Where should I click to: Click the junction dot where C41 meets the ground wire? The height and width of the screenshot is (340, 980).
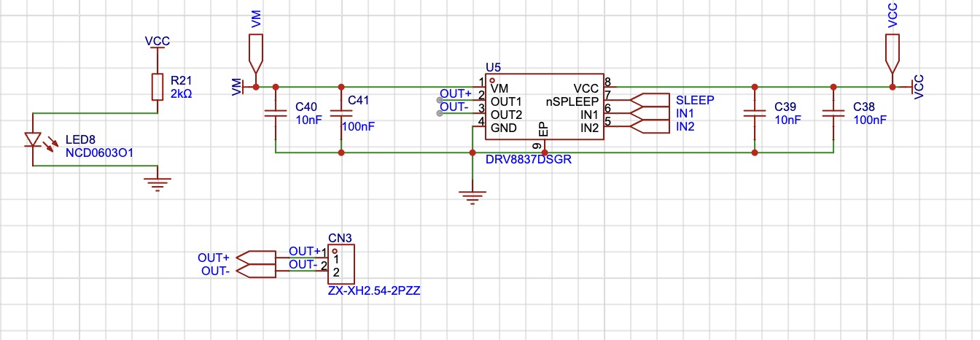341,152
